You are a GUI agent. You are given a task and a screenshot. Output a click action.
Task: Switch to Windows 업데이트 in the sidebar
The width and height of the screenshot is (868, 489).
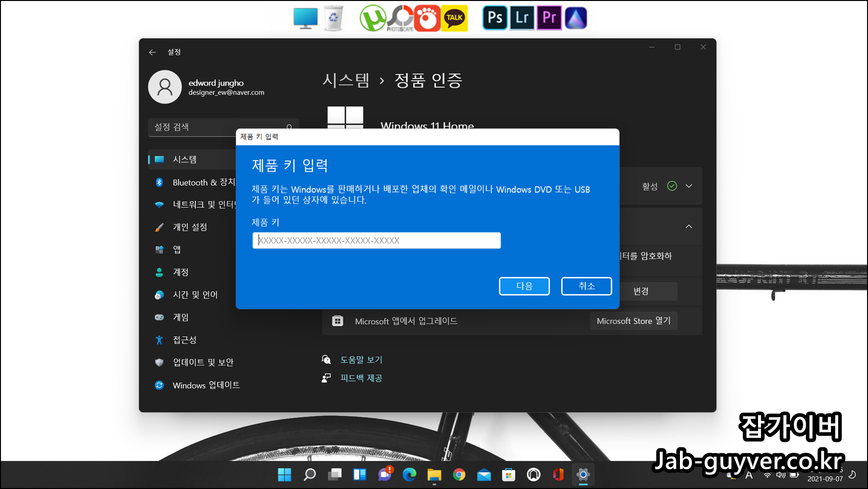coord(206,385)
